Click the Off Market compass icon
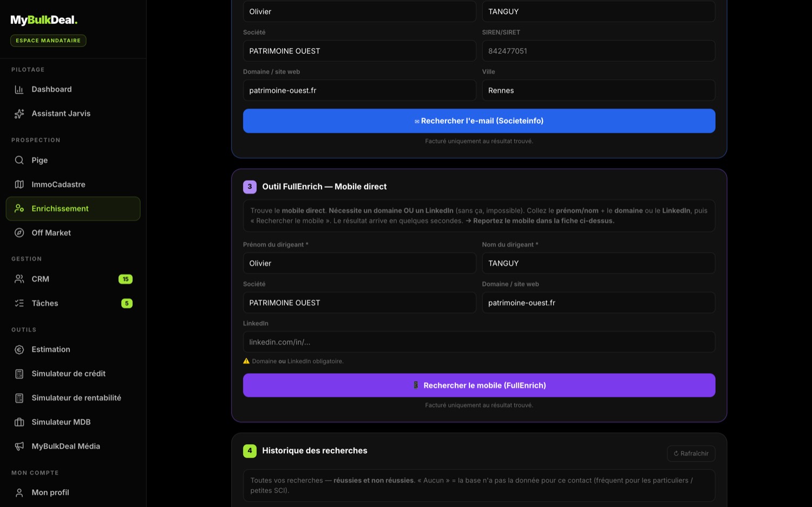 pos(19,233)
